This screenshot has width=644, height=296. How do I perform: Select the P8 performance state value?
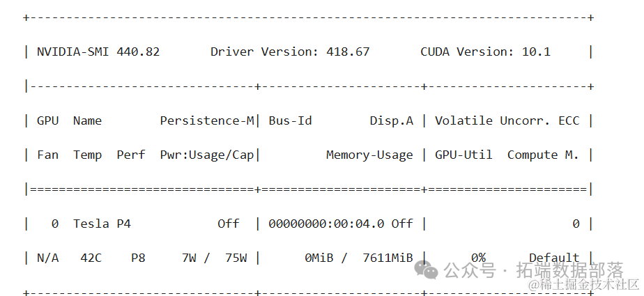point(138,258)
